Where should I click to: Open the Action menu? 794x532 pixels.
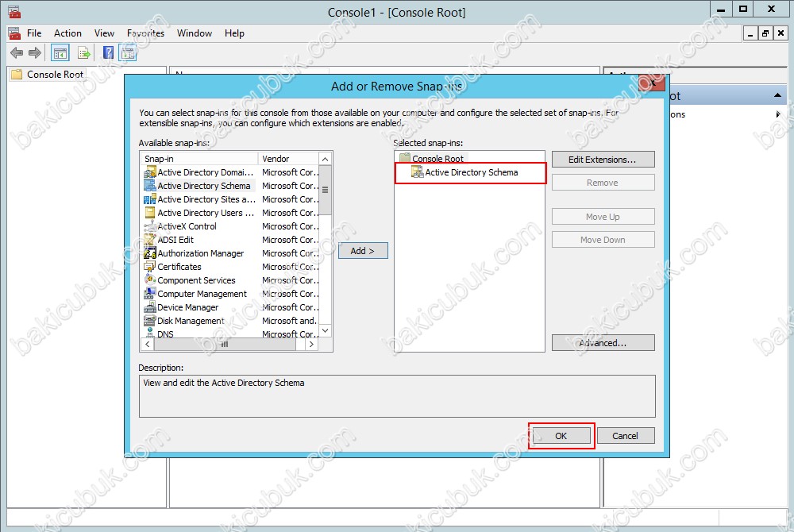pyautogui.click(x=67, y=33)
